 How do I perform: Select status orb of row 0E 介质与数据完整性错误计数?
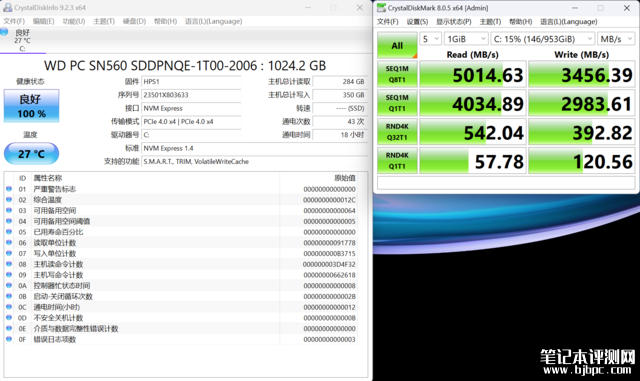pos(9,328)
